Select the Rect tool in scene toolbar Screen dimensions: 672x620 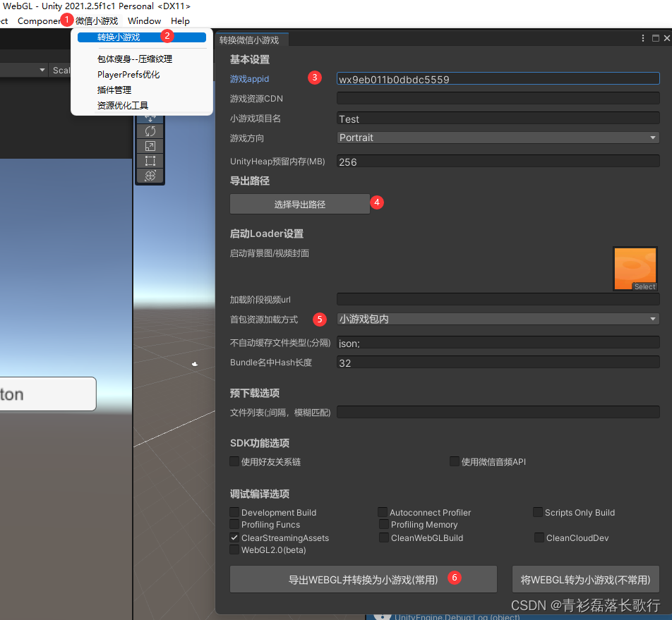[x=150, y=161]
